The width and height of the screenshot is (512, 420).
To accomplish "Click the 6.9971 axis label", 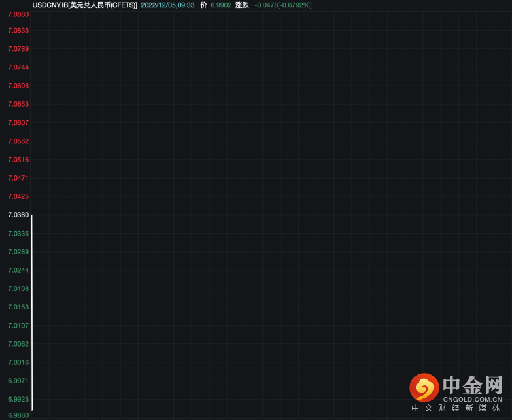I will pos(18,381).
